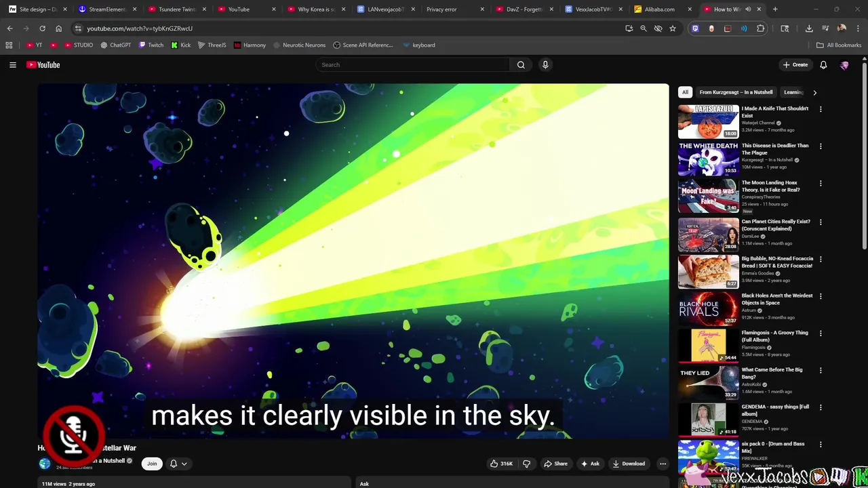Screen dimensions: 868x488
Task: Select the All filter chip
Action: [x=685, y=92]
